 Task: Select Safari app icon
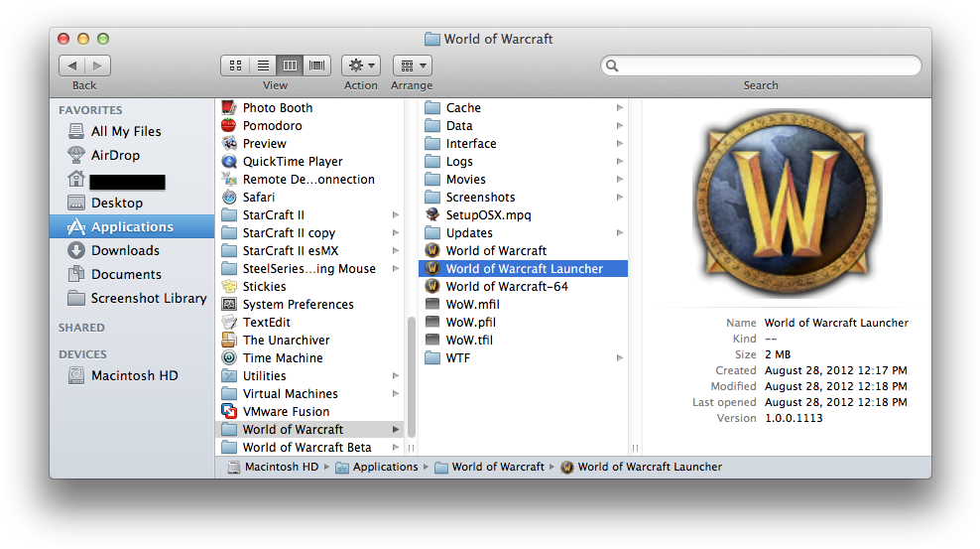pyautogui.click(x=229, y=197)
